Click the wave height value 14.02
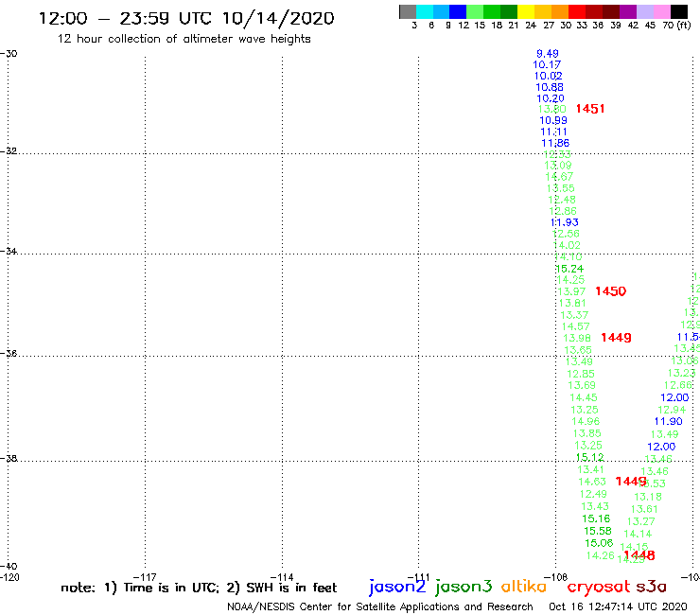The height and width of the screenshot is (615, 700). coord(567,245)
